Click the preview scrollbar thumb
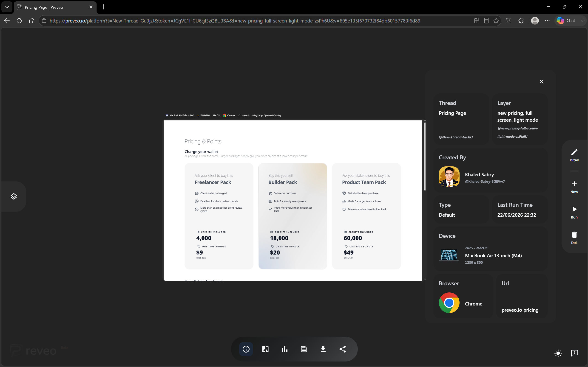 (x=425, y=156)
